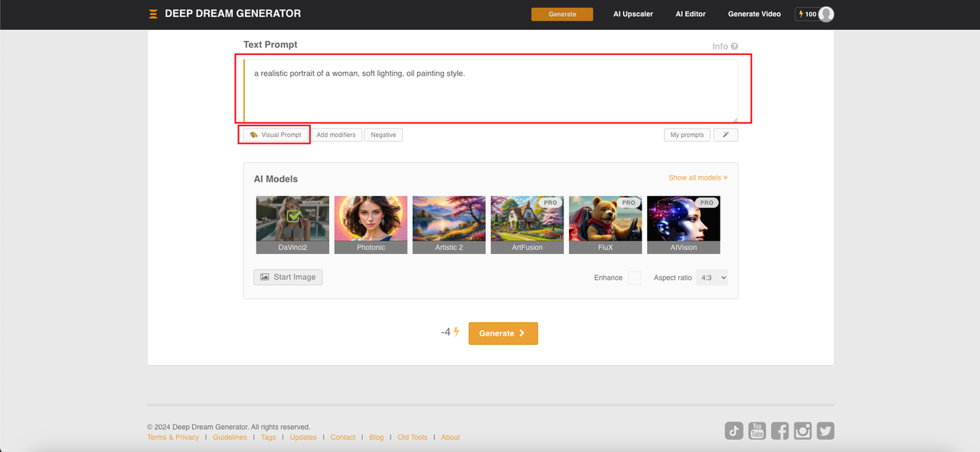The width and height of the screenshot is (980, 452).
Task: Open the TikTok social icon
Action: tap(734, 431)
